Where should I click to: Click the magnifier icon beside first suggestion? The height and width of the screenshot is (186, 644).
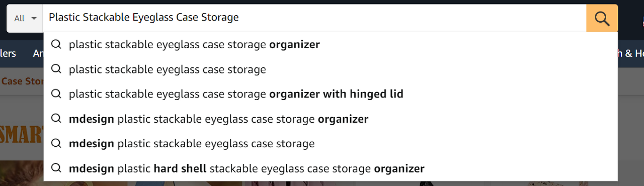point(56,44)
